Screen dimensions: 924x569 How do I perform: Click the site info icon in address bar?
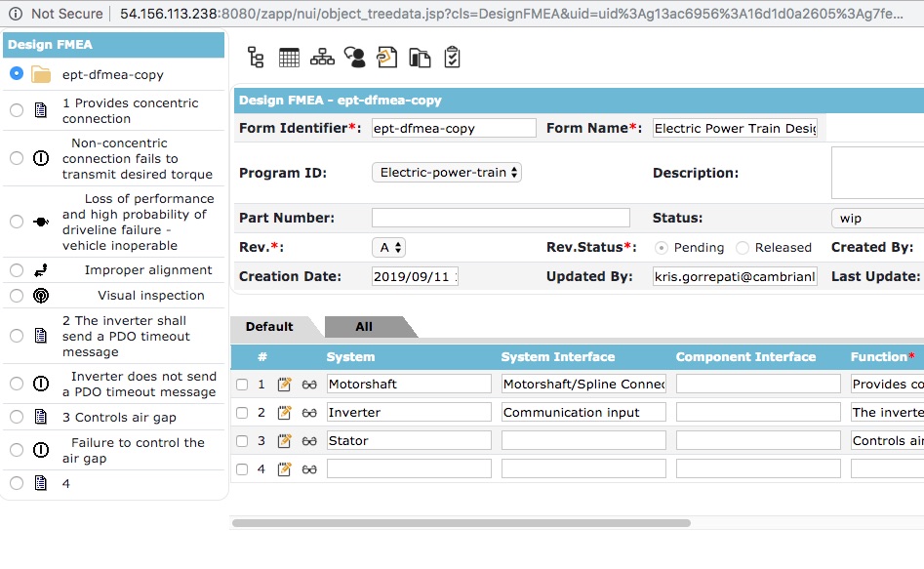click(16, 14)
